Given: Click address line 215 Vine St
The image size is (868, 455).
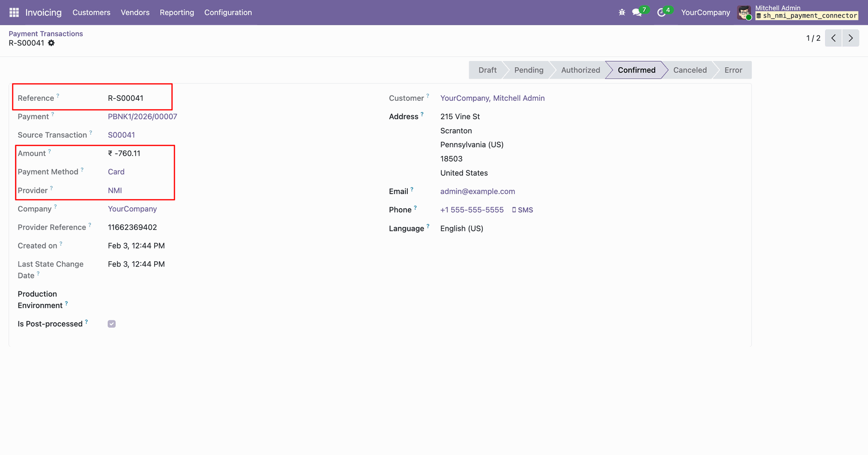Looking at the screenshot, I should (x=460, y=117).
